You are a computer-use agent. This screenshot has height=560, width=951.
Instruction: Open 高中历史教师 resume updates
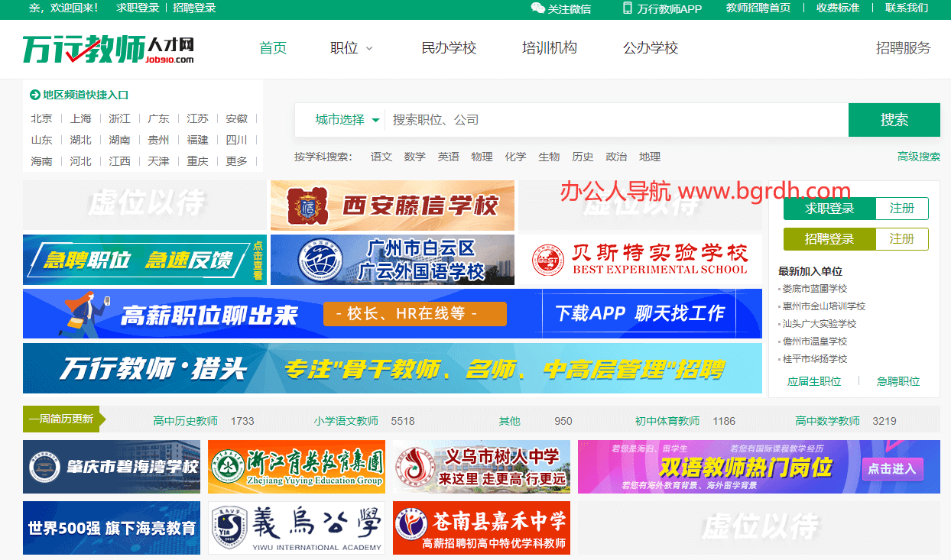coord(186,421)
